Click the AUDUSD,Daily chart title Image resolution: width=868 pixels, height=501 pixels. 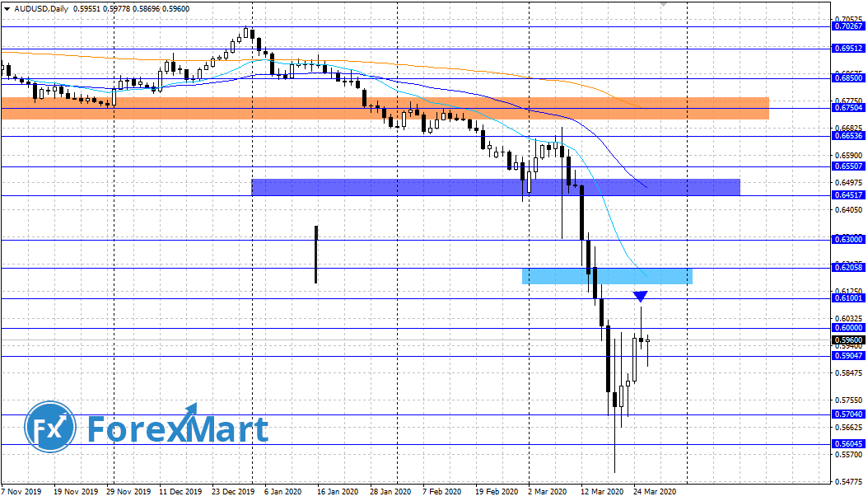tap(42, 9)
